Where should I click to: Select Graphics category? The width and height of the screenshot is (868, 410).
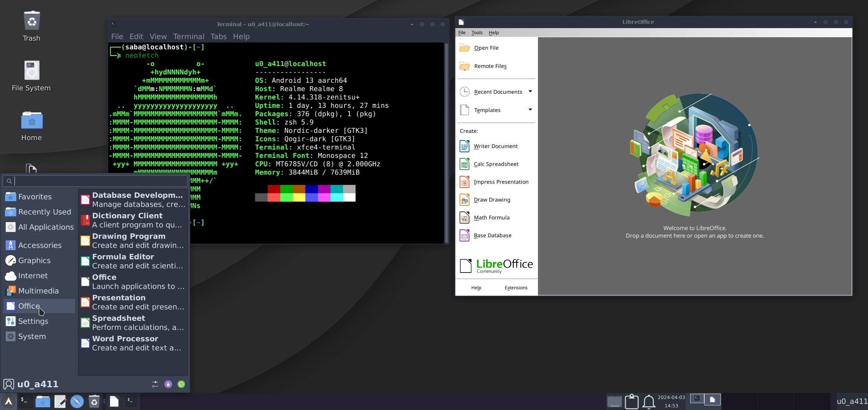39,260
